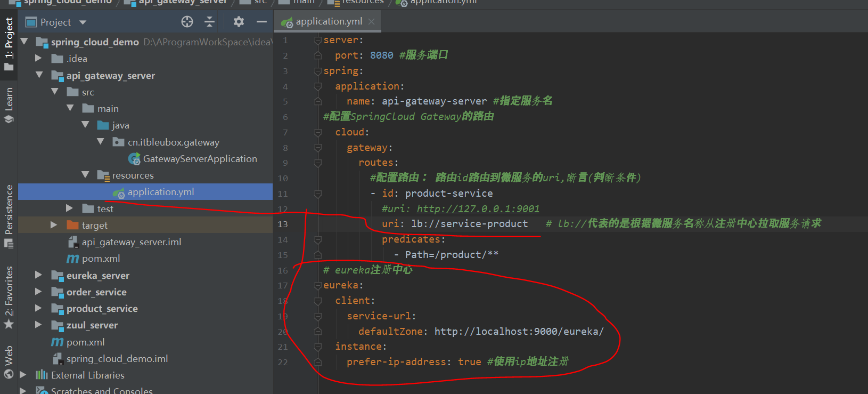Click 'id: product-service' line
This screenshot has height=394, width=868.
(x=437, y=194)
